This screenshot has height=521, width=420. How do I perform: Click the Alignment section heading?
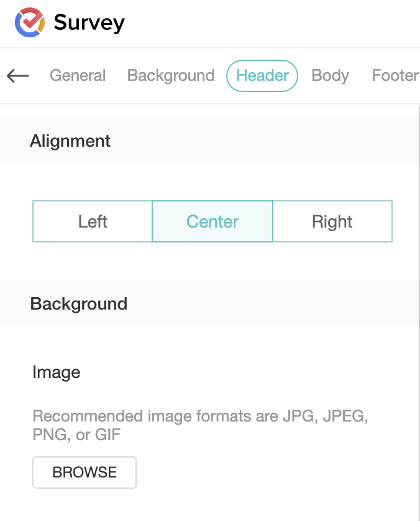[70, 141]
